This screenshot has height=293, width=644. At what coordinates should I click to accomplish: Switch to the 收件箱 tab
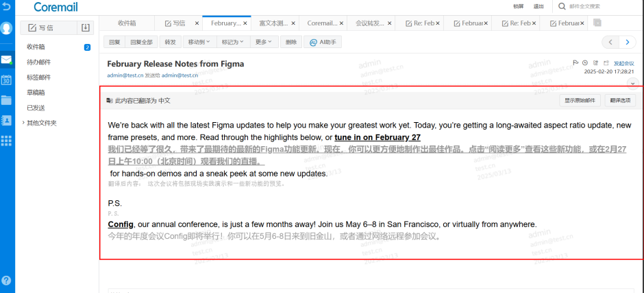[128, 23]
